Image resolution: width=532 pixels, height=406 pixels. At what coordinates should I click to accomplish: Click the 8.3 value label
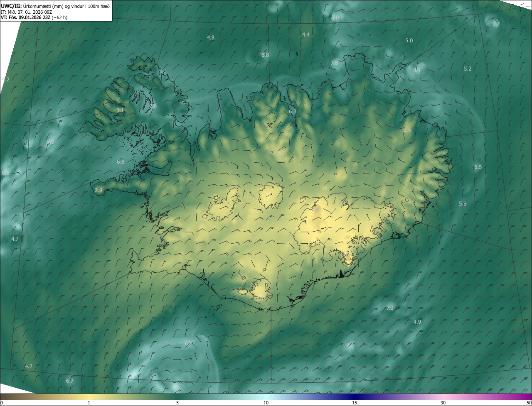point(50,142)
